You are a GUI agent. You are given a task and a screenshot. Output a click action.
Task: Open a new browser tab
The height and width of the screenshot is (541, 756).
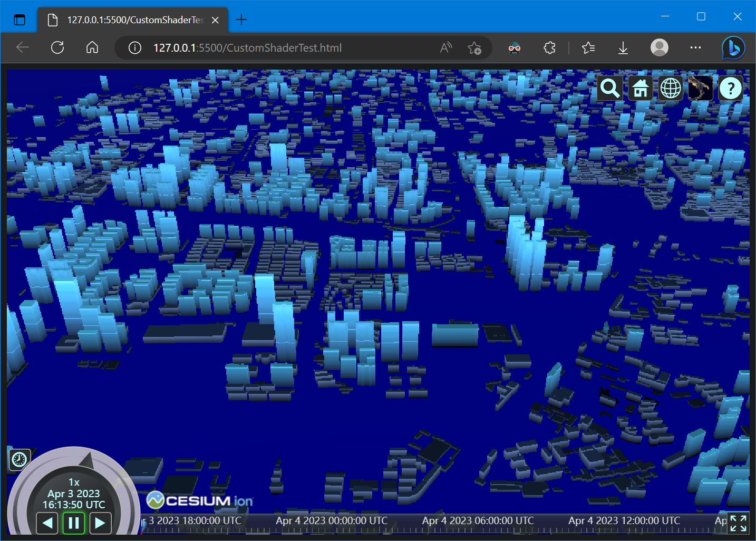click(241, 20)
